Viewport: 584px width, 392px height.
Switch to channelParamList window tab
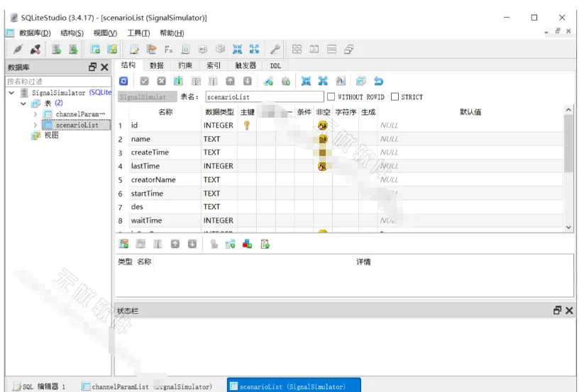click(x=147, y=386)
